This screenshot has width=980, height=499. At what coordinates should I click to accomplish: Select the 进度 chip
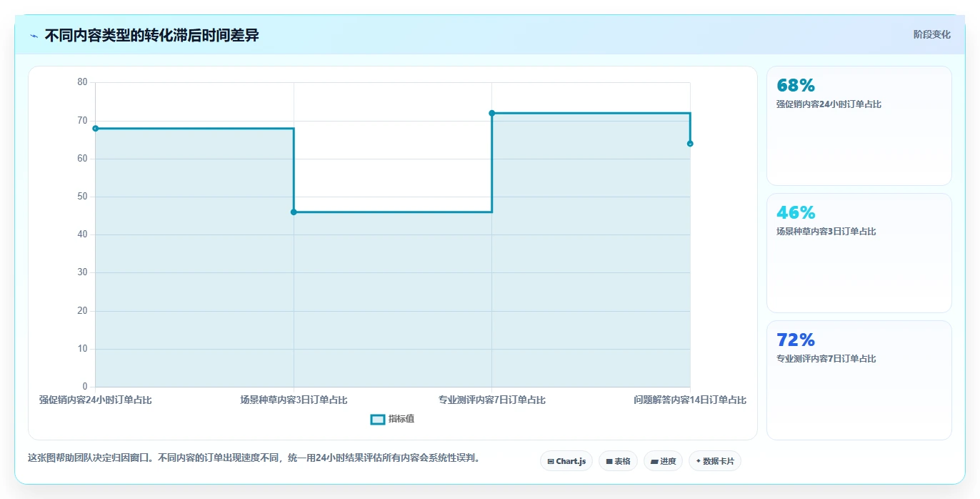pos(663,461)
